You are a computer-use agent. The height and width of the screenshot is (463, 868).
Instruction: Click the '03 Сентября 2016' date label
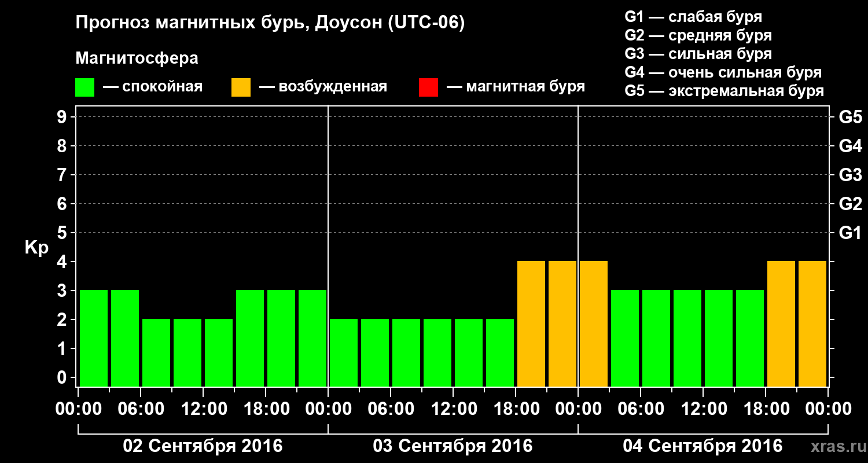[x=453, y=446]
